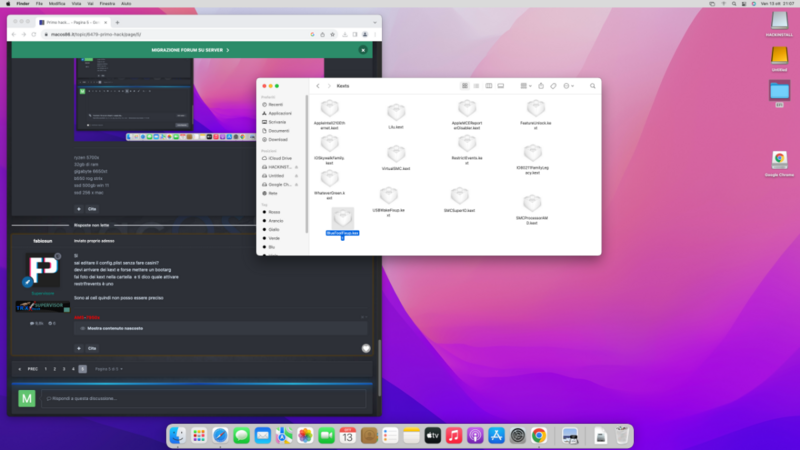Go back in Finder navigation
The image size is (800, 450).
pos(318,86)
